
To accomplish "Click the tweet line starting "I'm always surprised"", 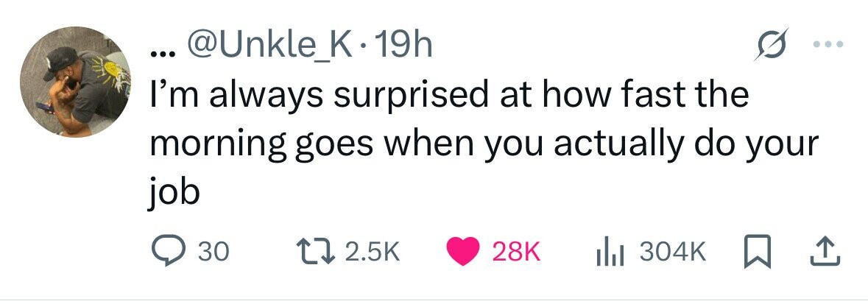I will point(448,96).
